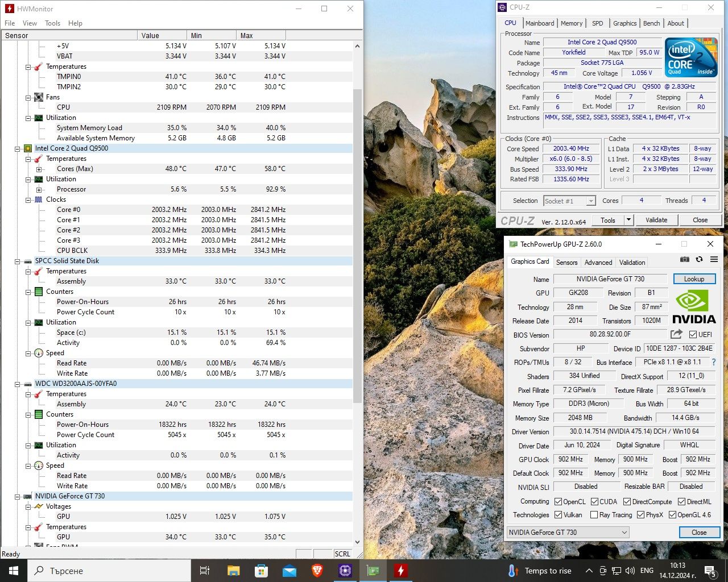
Task: Expand the Processor utilization node
Action: [39, 189]
